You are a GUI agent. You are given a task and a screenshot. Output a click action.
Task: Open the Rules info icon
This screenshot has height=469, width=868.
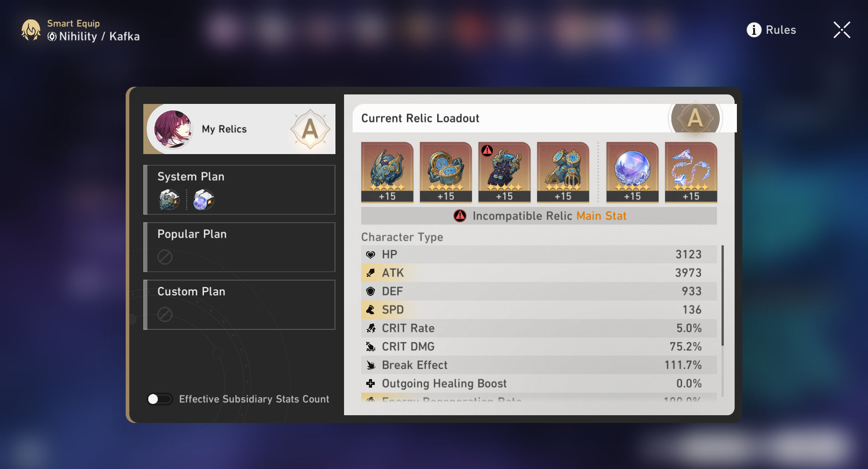click(754, 30)
